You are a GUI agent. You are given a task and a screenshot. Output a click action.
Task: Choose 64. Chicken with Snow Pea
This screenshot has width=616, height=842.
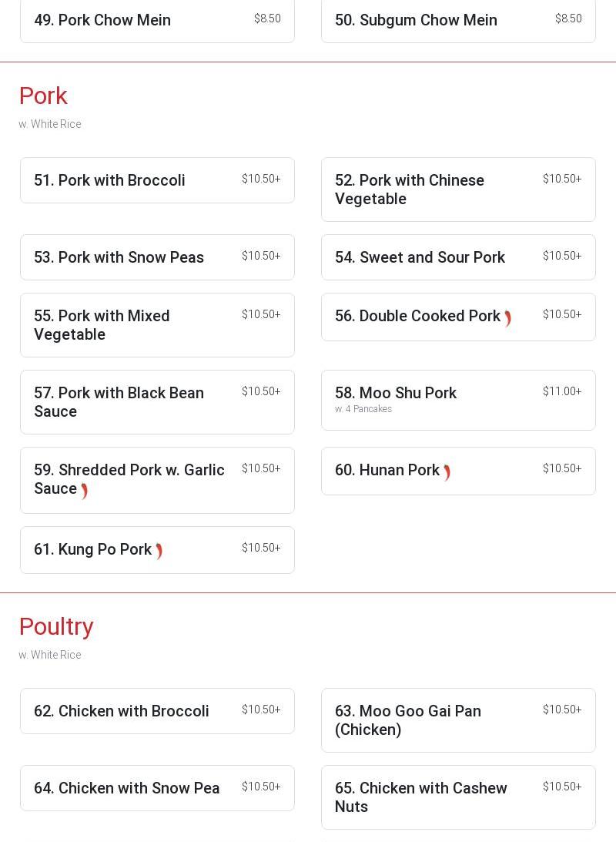coord(157,788)
